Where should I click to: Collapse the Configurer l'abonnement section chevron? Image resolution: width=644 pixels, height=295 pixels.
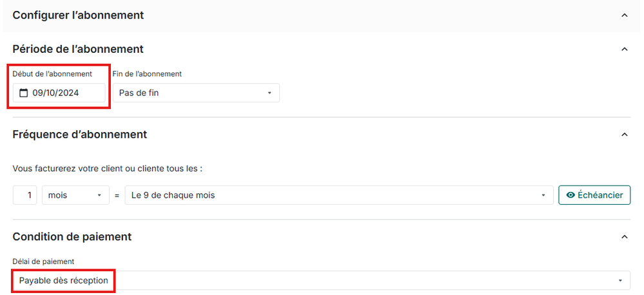[x=623, y=15]
